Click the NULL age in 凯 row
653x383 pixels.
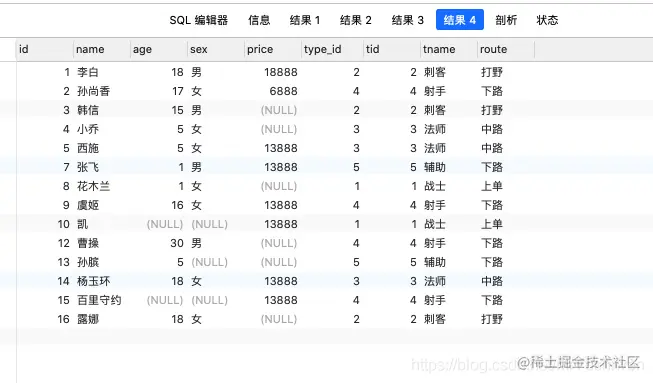coord(165,224)
